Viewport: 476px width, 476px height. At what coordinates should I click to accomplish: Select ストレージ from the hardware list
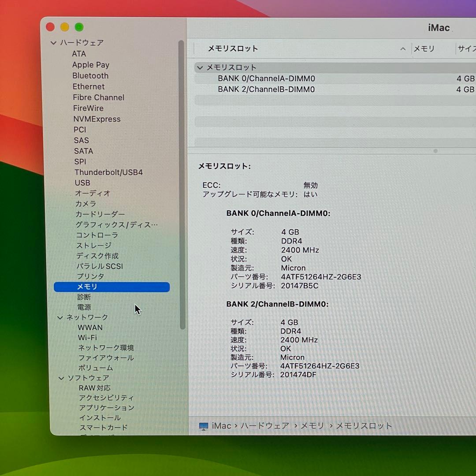[93, 245]
